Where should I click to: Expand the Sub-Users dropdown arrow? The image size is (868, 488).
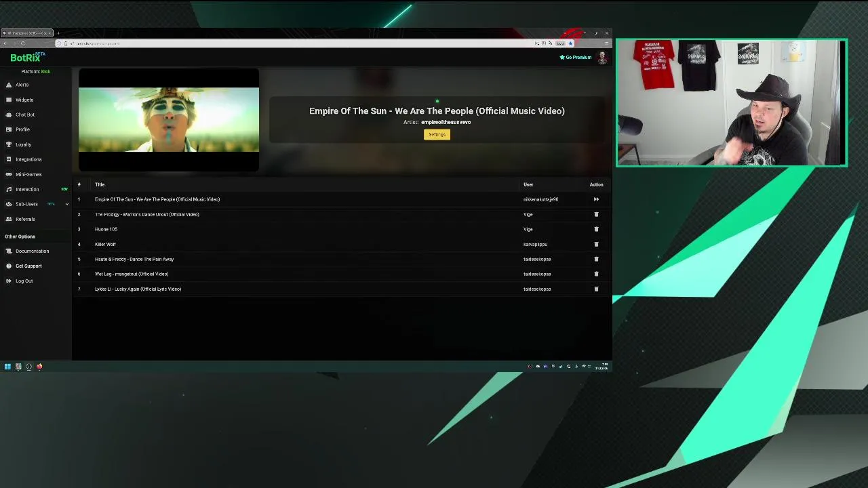66,204
